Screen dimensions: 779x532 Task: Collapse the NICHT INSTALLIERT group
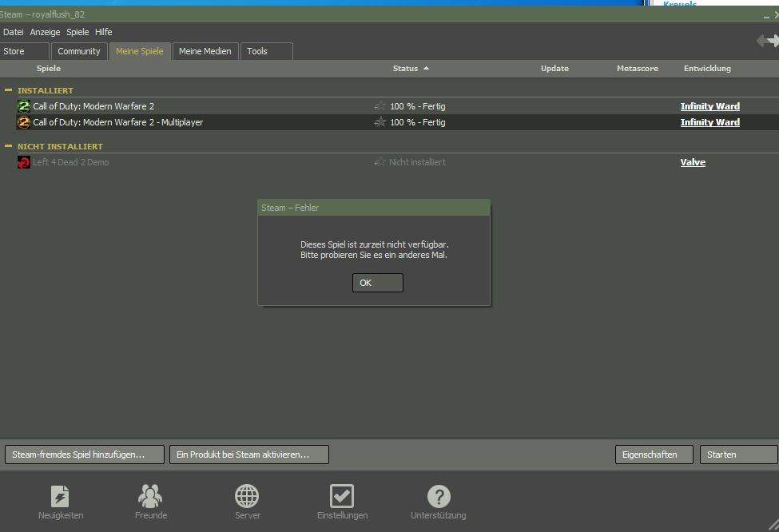click(8, 146)
